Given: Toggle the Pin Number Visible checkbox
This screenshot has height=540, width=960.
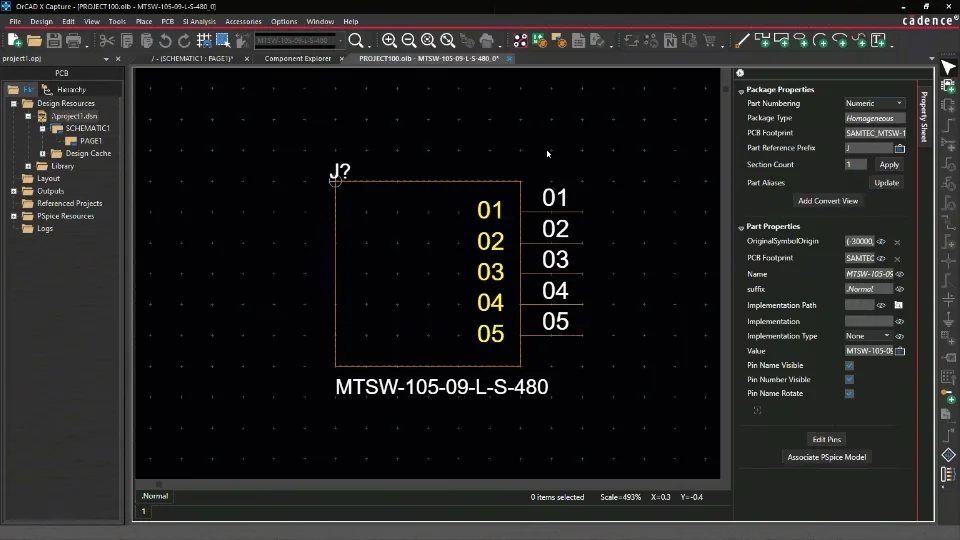Looking at the screenshot, I should click(x=849, y=380).
